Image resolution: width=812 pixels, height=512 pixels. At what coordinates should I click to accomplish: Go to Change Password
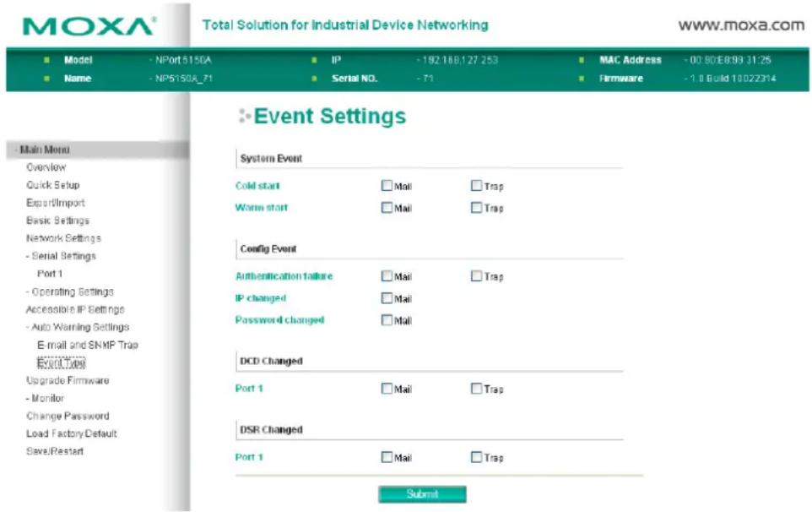(68, 416)
